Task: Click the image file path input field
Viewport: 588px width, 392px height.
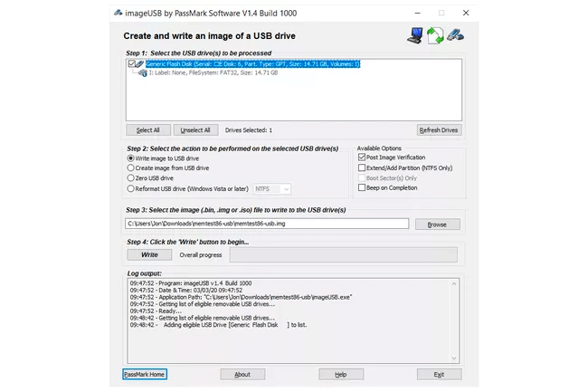Action: coord(267,224)
